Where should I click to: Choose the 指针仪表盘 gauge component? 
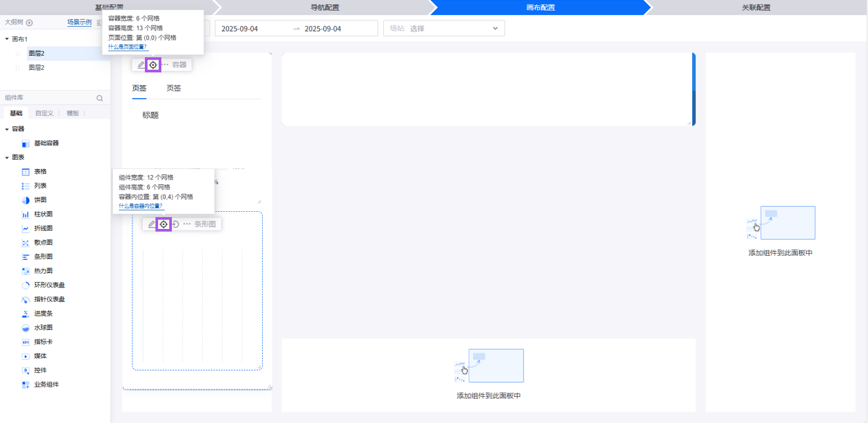pos(49,299)
